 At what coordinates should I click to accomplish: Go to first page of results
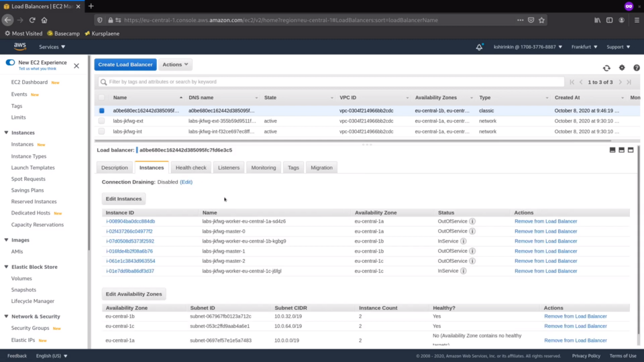572,82
